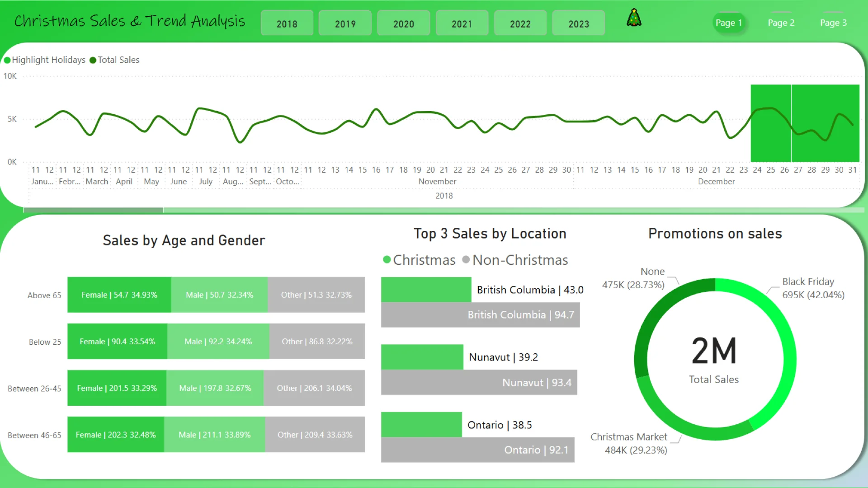
Task: Toggle Highlight Holidays legend marker
Action: click(x=7, y=60)
